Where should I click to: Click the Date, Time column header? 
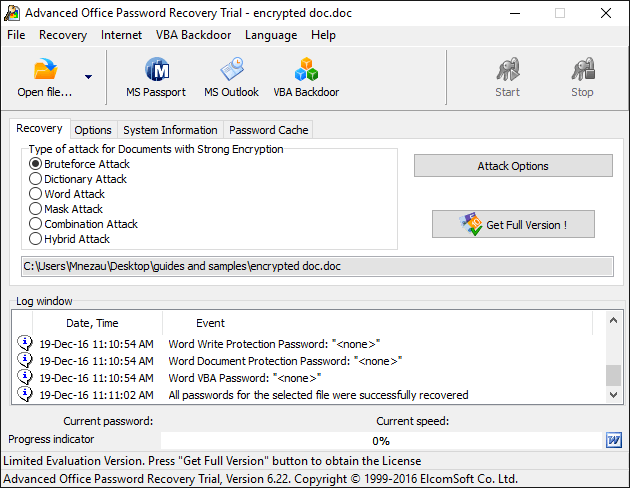98,323
